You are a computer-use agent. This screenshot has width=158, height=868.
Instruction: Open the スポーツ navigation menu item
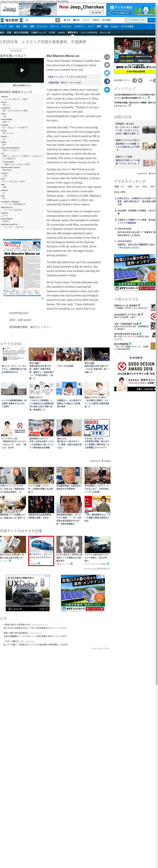[54, 26]
